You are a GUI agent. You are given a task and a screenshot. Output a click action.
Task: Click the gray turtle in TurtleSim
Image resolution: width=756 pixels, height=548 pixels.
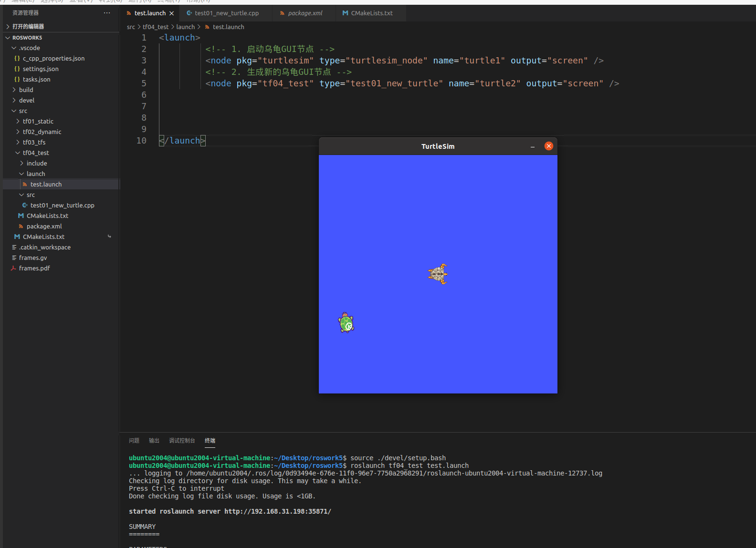pos(438,274)
